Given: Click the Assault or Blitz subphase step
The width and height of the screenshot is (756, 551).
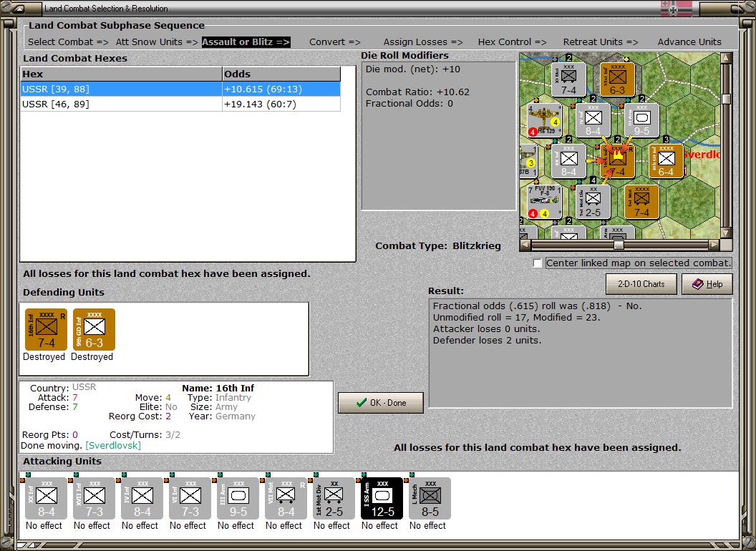Looking at the screenshot, I should (246, 42).
